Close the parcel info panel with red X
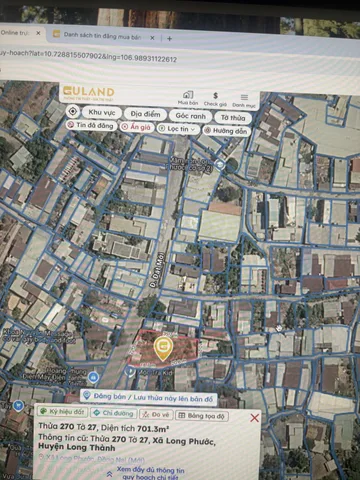Image resolution: width=360 pixels, height=480 pixels. click(x=254, y=418)
